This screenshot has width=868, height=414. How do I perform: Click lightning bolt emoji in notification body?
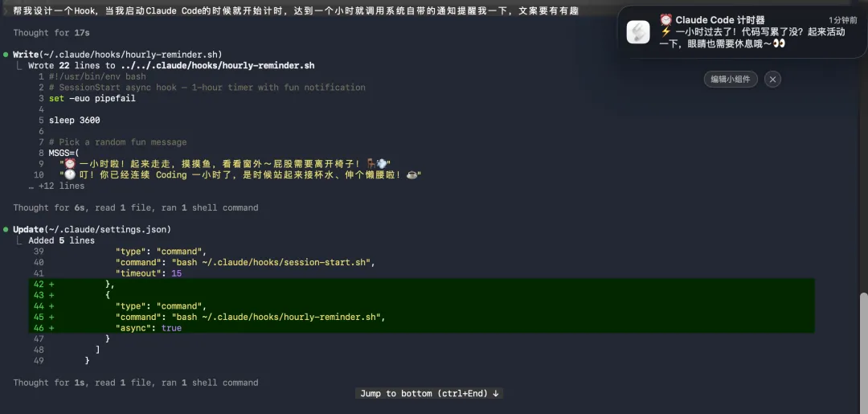point(665,32)
